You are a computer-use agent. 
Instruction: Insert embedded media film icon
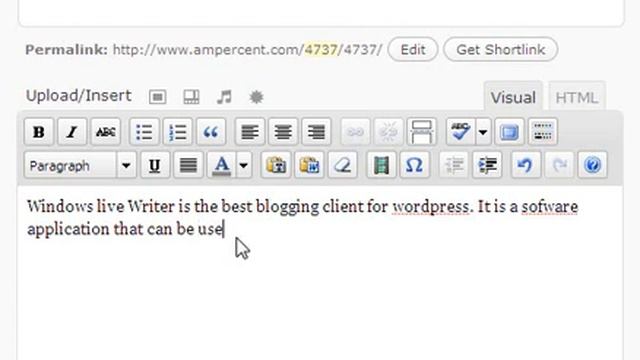pos(381,165)
